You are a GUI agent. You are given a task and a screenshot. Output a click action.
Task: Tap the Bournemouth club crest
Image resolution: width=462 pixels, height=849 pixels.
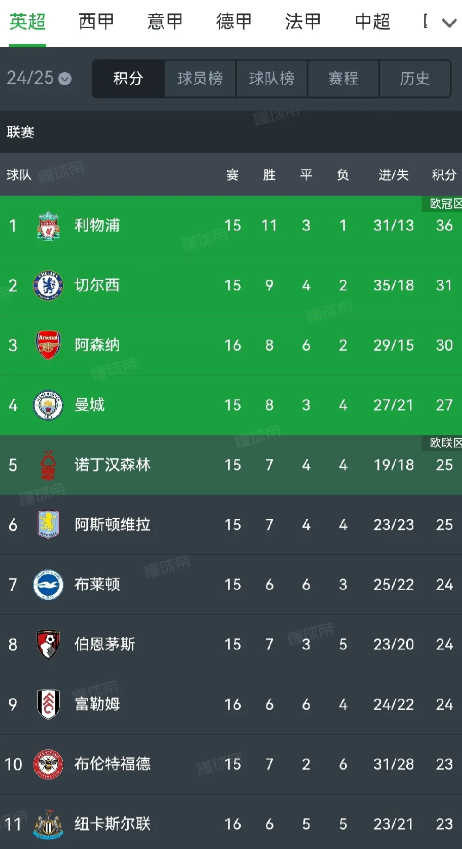(x=48, y=644)
